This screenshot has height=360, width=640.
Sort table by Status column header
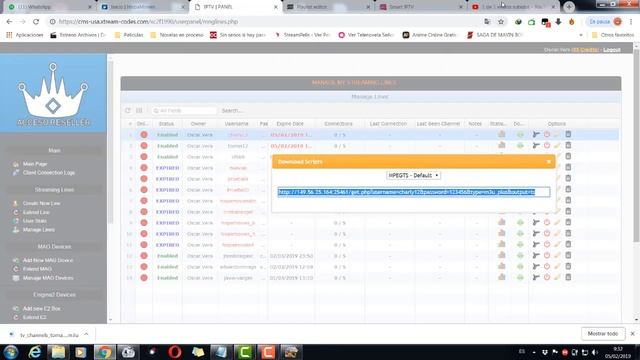[x=167, y=124]
